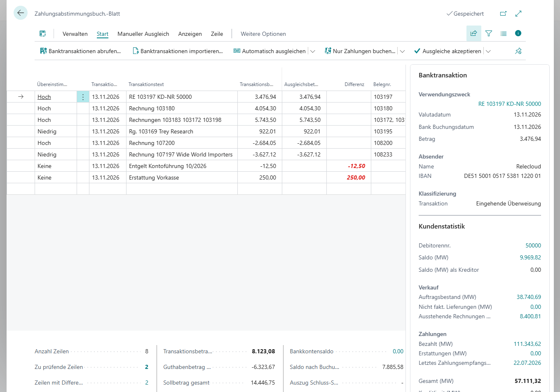The image size is (560, 392).
Task: Click Saldo (MW) value 9.969,82
Action: tap(530, 258)
